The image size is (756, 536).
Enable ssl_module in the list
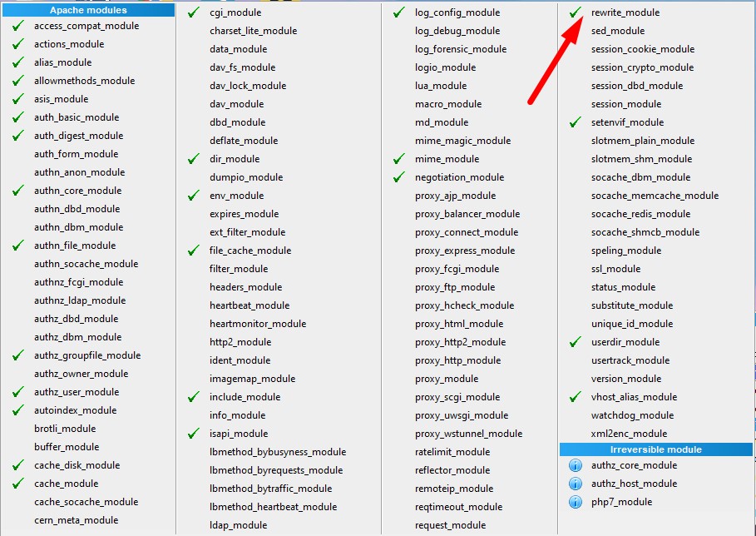[x=615, y=269]
